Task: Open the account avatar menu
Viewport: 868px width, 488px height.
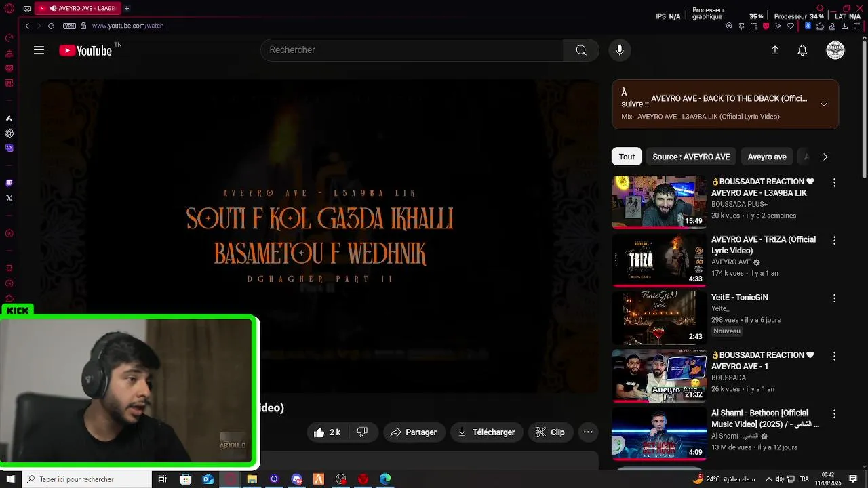Action: click(x=835, y=50)
